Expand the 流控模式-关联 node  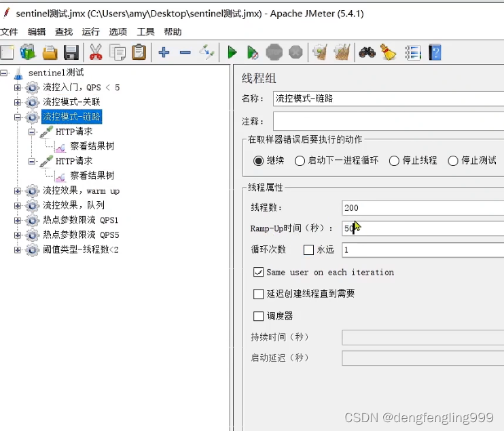coord(18,102)
